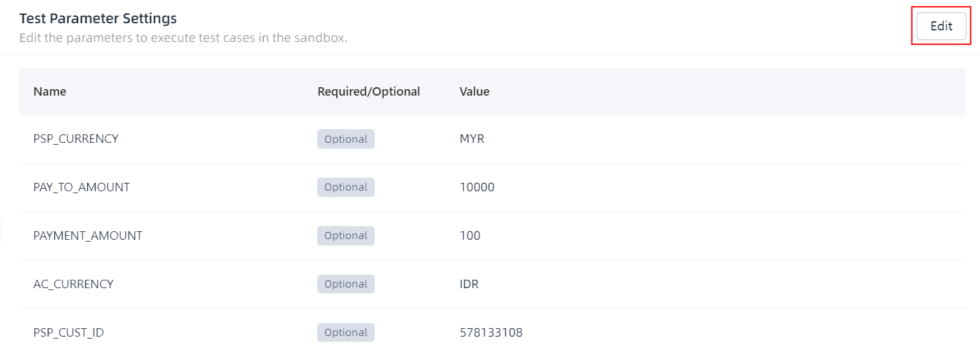Click the Name column header
This screenshot has width=980, height=356.
click(50, 92)
